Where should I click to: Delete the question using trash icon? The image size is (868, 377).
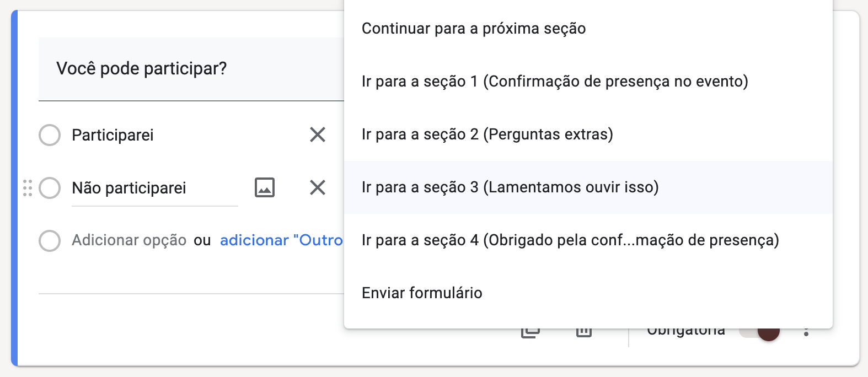tap(583, 332)
